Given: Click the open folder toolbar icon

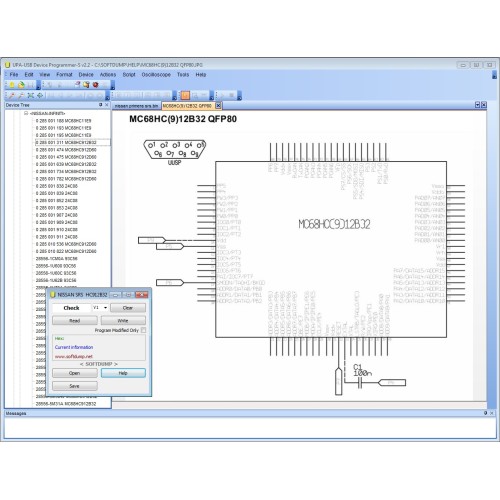Looking at the screenshot, I should point(21,85).
